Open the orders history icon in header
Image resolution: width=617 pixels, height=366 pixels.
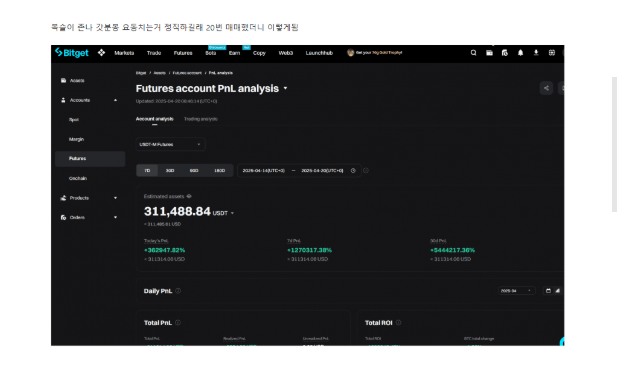point(504,52)
